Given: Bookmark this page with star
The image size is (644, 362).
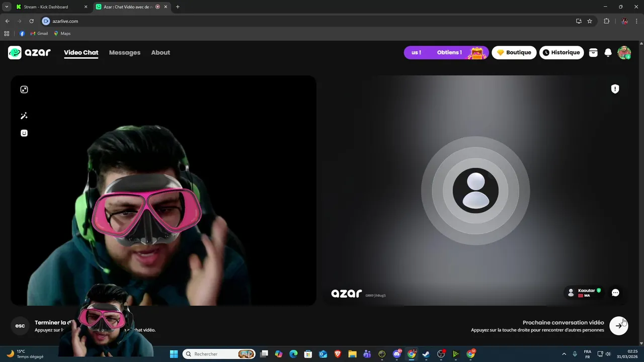Looking at the screenshot, I should pos(590,21).
